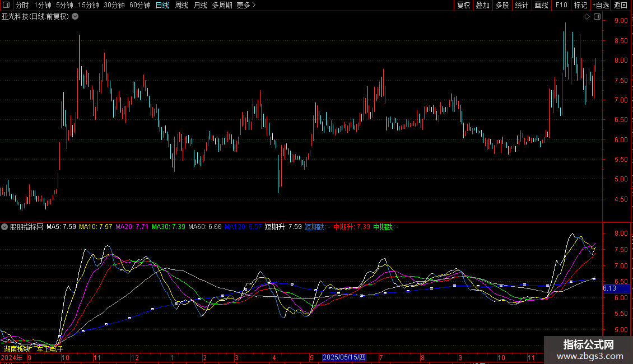The image size is (633, 364).
Task: Click the 复权 button
Action: coord(463,5)
